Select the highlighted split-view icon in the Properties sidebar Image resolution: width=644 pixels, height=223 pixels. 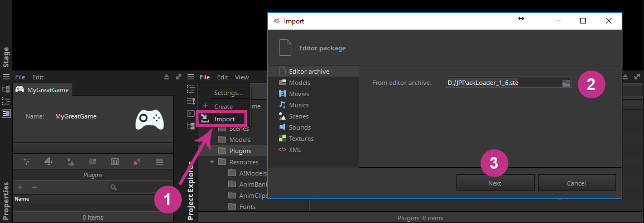6,113
